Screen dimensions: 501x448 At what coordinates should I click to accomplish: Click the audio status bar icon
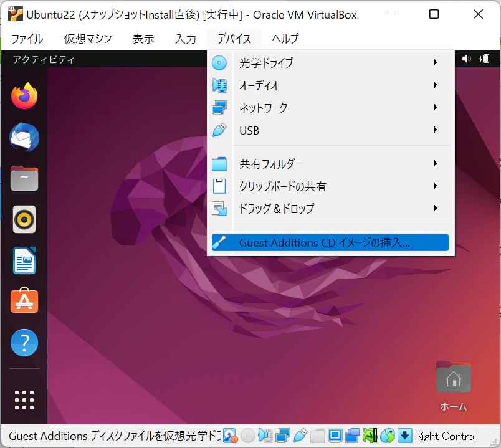[265, 436]
